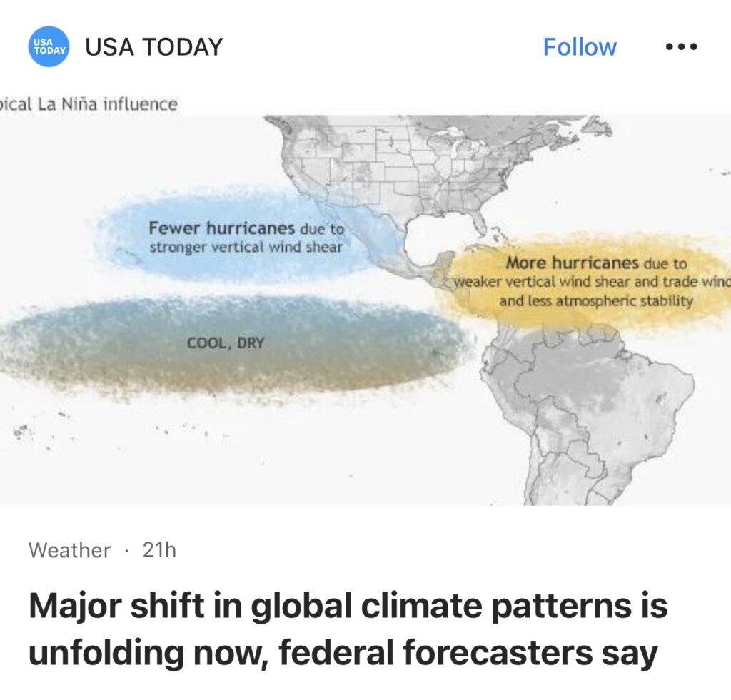This screenshot has width=731, height=700.
Task: Click the 21h timestamp
Action: click(159, 550)
